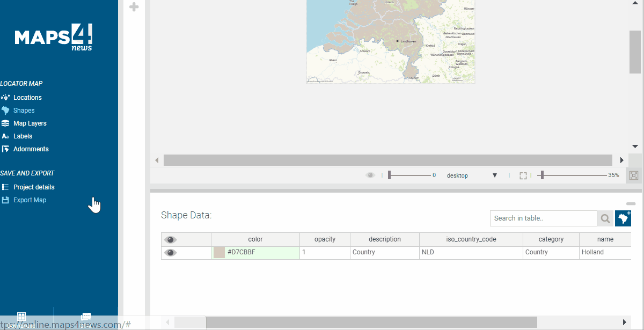Open the Adornments section in sidebar

tap(31, 149)
